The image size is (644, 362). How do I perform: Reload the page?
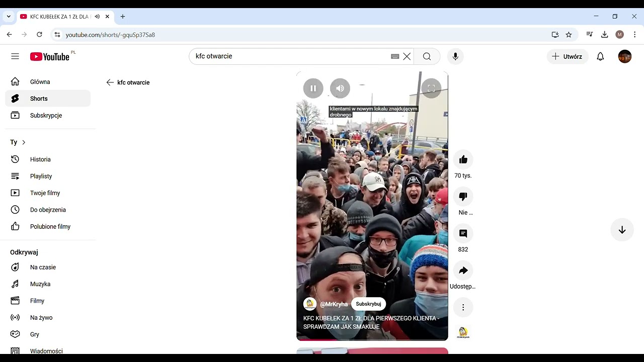[x=39, y=35]
